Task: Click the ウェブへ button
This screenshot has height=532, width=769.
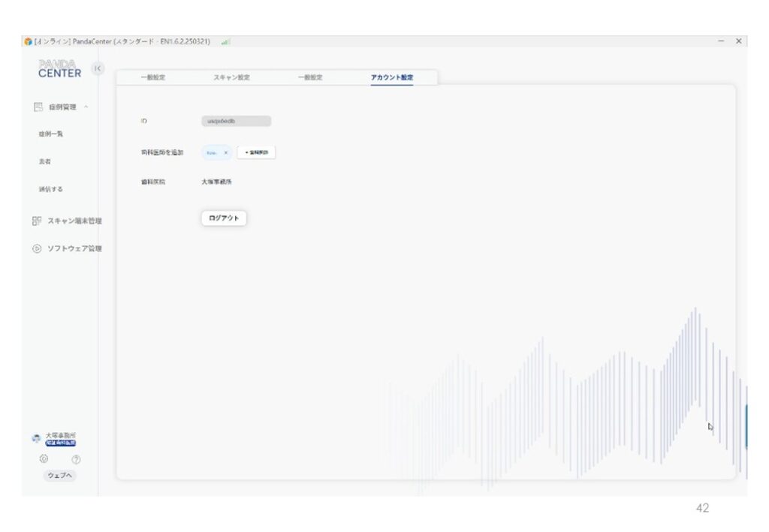Action: [x=59, y=475]
